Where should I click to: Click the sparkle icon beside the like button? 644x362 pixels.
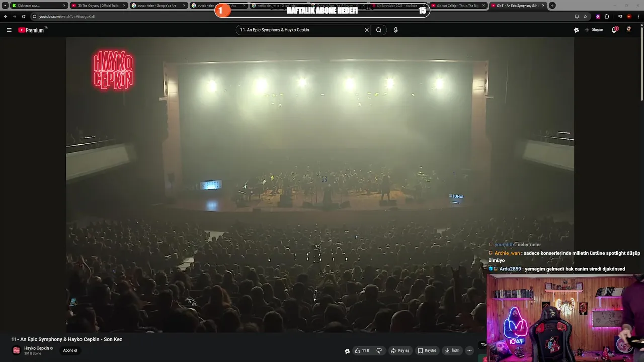click(347, 351)
